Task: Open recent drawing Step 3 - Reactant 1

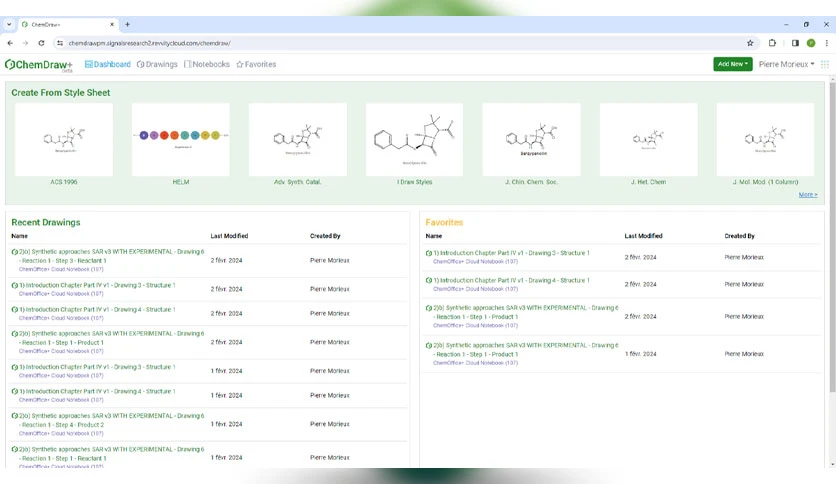Action: [111, 256]
